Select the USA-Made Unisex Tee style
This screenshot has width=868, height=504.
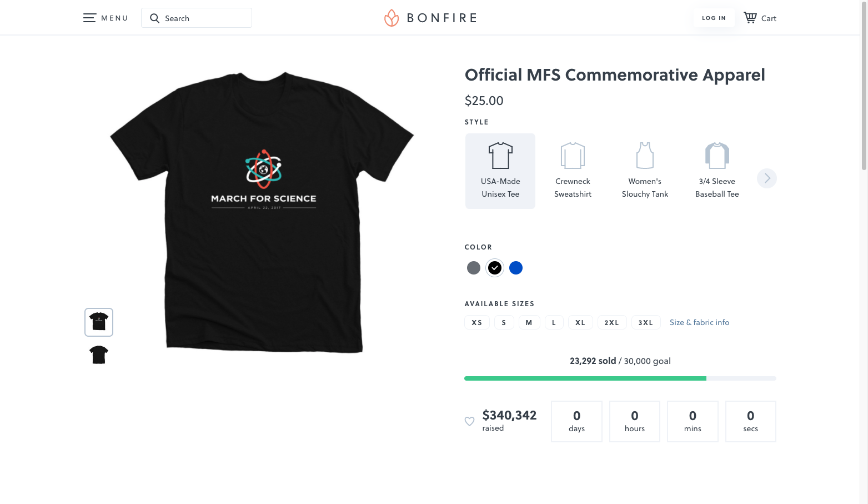[x=500, y=171]
